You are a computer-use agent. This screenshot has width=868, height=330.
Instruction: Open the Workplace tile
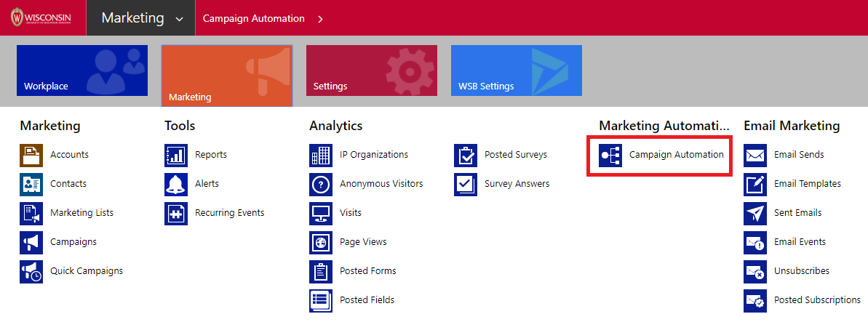82,71
